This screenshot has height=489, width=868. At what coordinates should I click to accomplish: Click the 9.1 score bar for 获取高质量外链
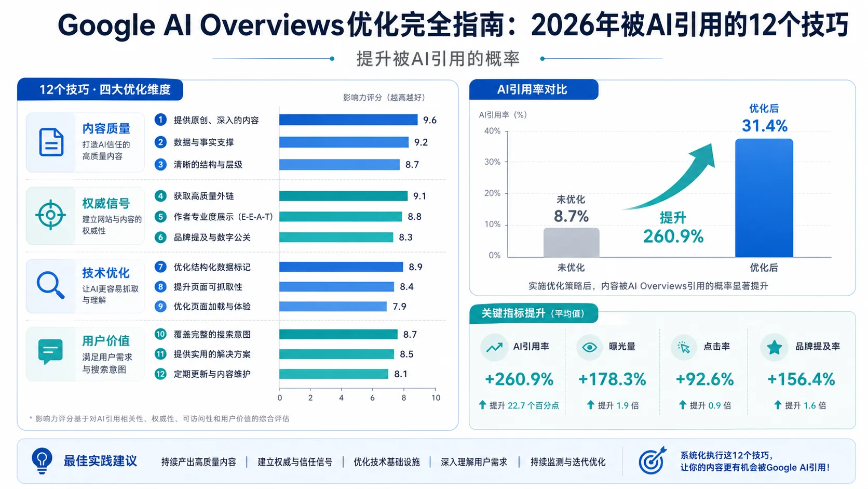[x=343, y=196]
